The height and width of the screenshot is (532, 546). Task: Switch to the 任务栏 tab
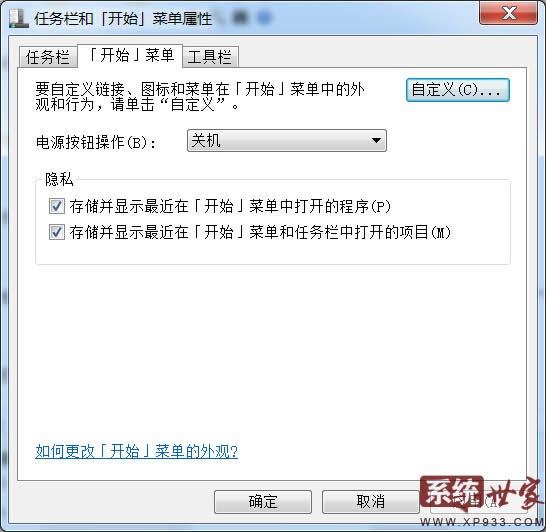pos(48,57)
